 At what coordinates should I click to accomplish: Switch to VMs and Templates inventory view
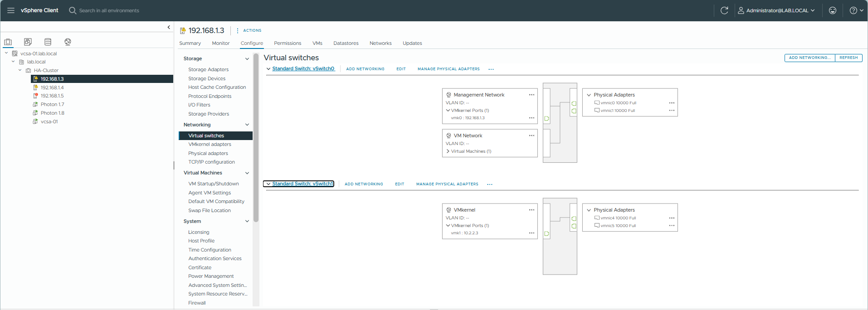[x=28, y=42]
